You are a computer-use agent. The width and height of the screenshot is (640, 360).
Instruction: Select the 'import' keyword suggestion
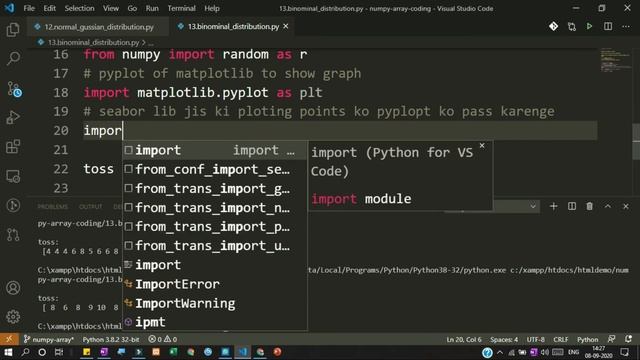[215, 265]
